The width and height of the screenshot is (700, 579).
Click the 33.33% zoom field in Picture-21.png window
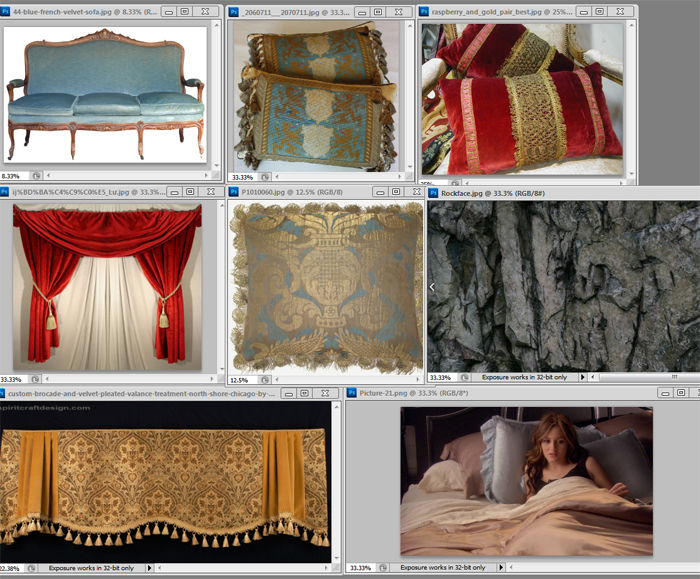[x=362, y=567]
